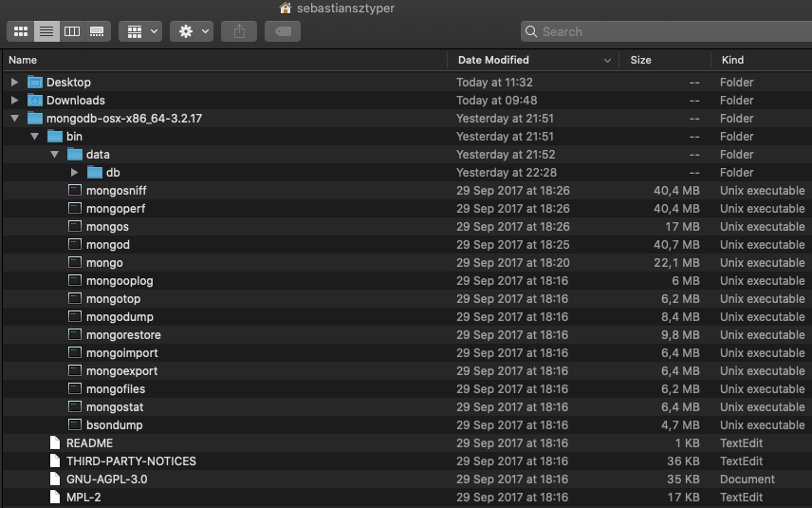The width and height of the screenshot is (812, 508).
Task: Select the mongotop executable icon
Action: coord(75,298)
